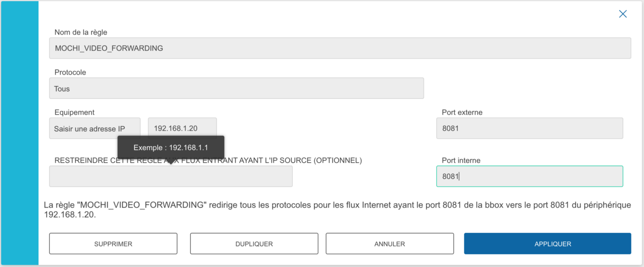Click the 'Port interne' label

coord(461,160)
